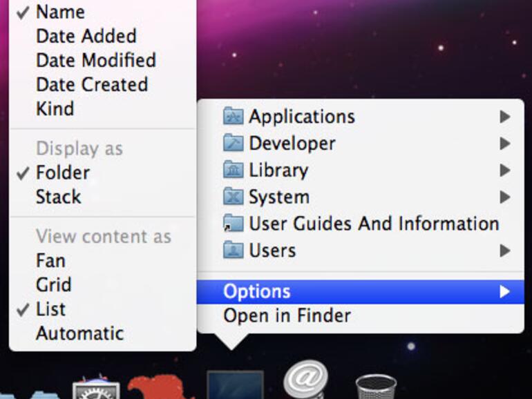
Task: Select the highlighted Options menu item
Action: click(x=361, y=291)
